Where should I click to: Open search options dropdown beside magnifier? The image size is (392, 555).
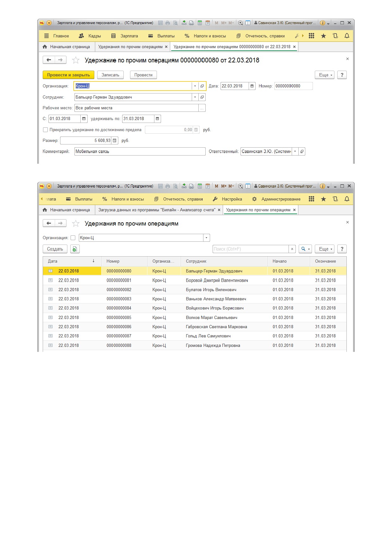coord(309,249)
